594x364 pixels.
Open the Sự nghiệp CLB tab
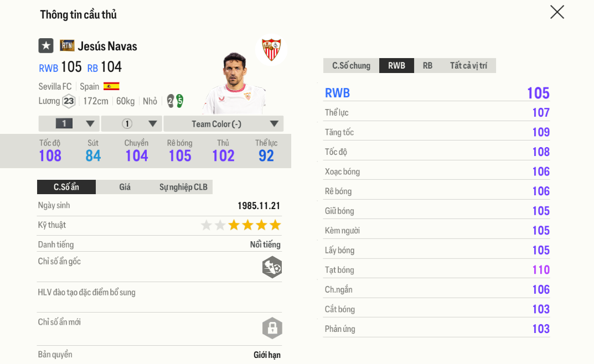point(183,187)
